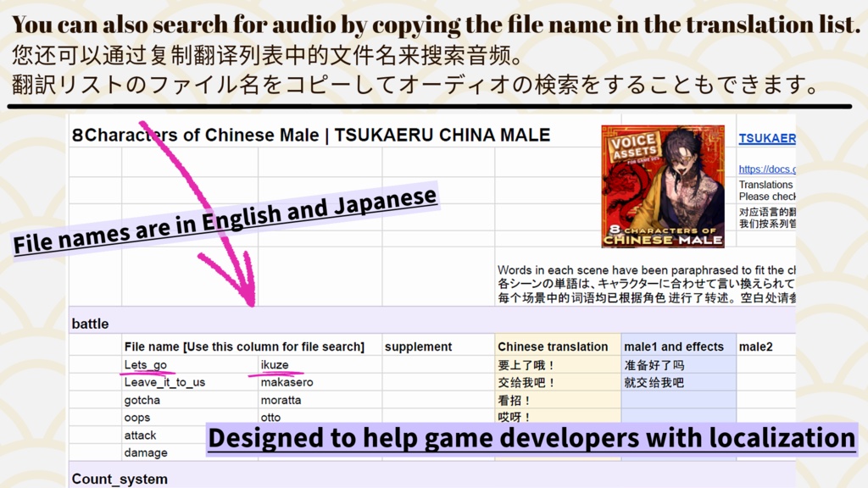This screenshot has width=868, height=488.
Task: Select the '每个场景中的词语' Chinese note line
Action: pos(646,297)
